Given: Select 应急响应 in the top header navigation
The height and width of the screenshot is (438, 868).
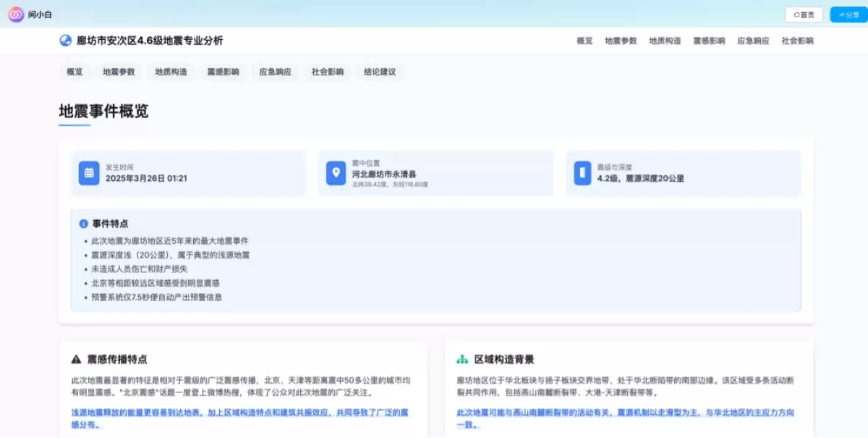Looking at the screenshot, I should tap(753, 41).
